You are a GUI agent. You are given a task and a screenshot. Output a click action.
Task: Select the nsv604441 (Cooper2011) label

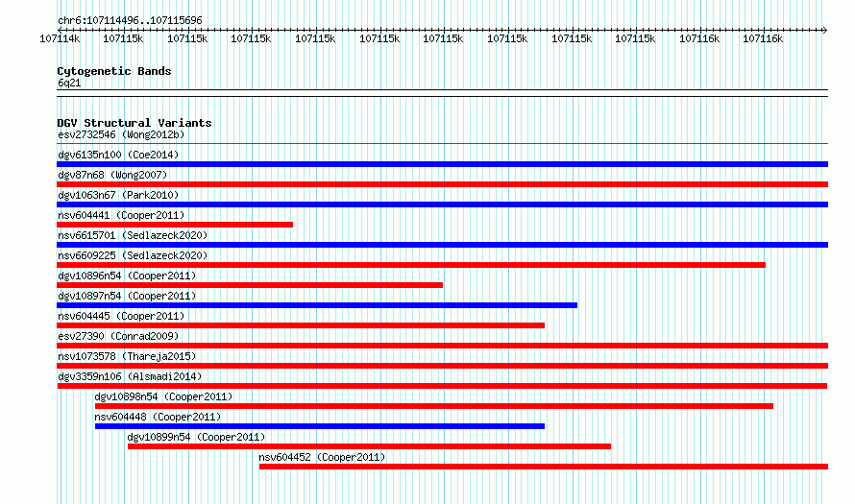(x=121, y=215)
